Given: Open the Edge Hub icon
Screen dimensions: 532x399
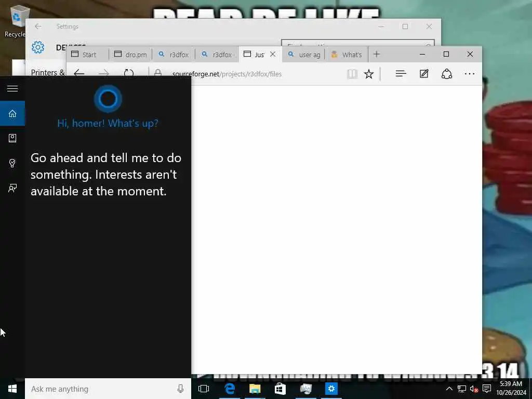Looking at the screenshot, I should [401, 74].
